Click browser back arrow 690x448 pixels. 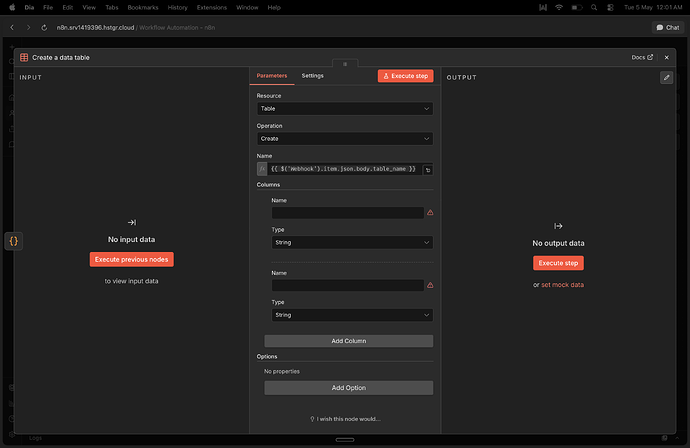click(12, 27)
